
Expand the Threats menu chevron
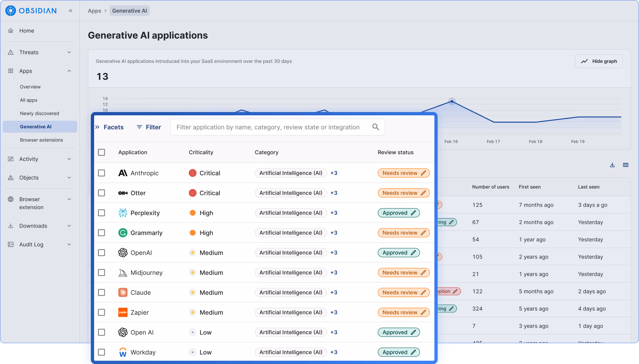pos(69,52)
